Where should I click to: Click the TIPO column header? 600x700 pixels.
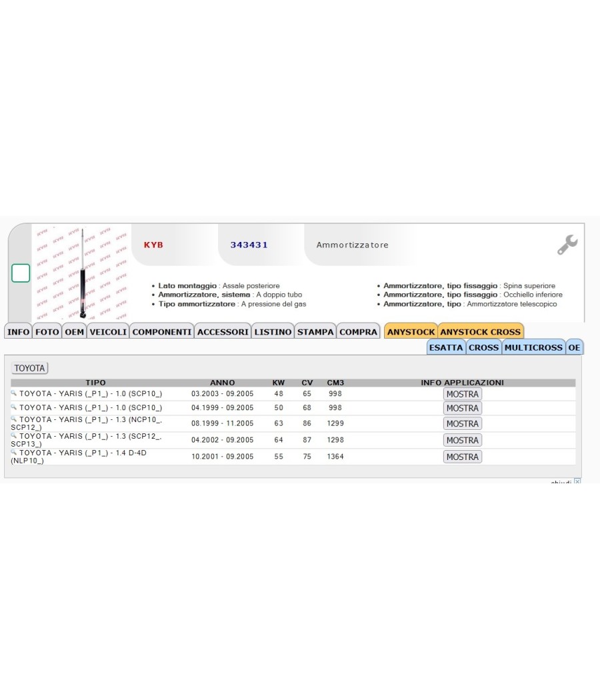[95, 383]
